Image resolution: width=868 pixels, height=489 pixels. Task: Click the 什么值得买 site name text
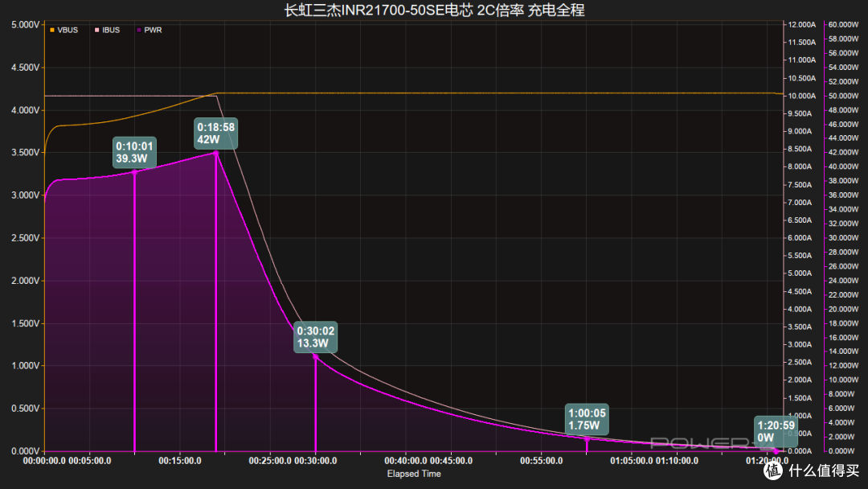tap(824, 471)
